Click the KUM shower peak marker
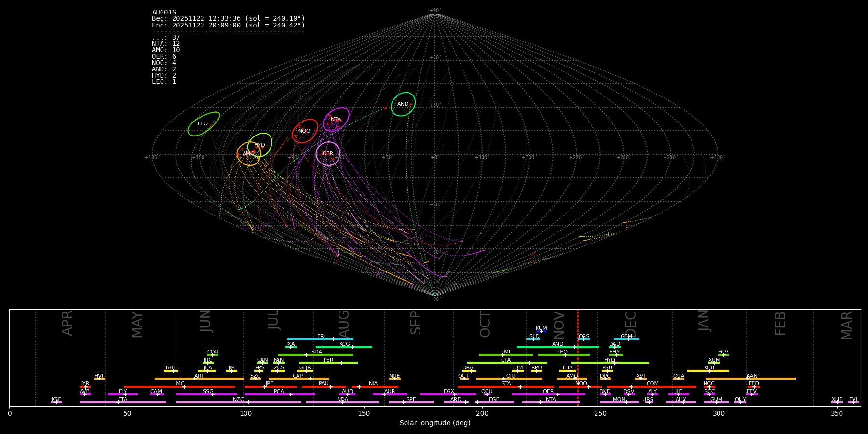The image size is (868, 434). (542, 331)
